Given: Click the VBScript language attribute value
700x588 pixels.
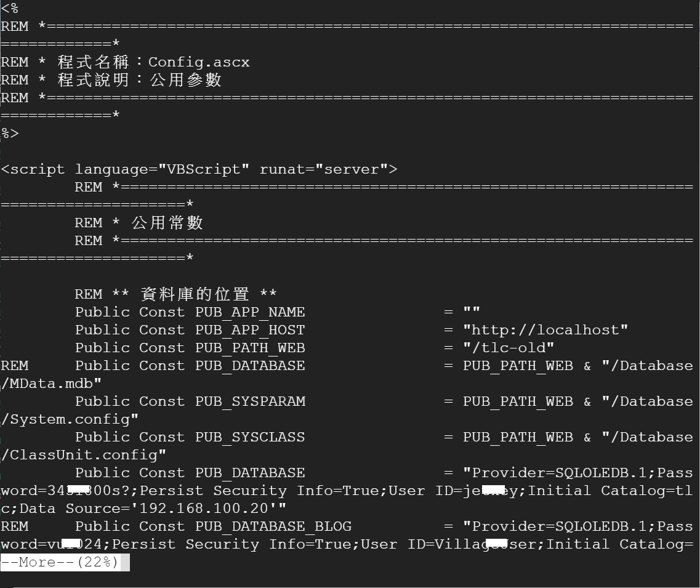Looking at the screenshot, I should pyautogui.click(x=204, y=169).
